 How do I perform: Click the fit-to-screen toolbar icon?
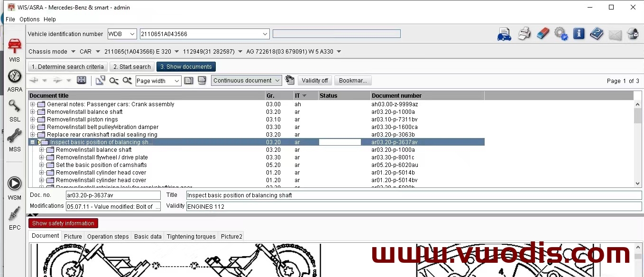[82, 81]
